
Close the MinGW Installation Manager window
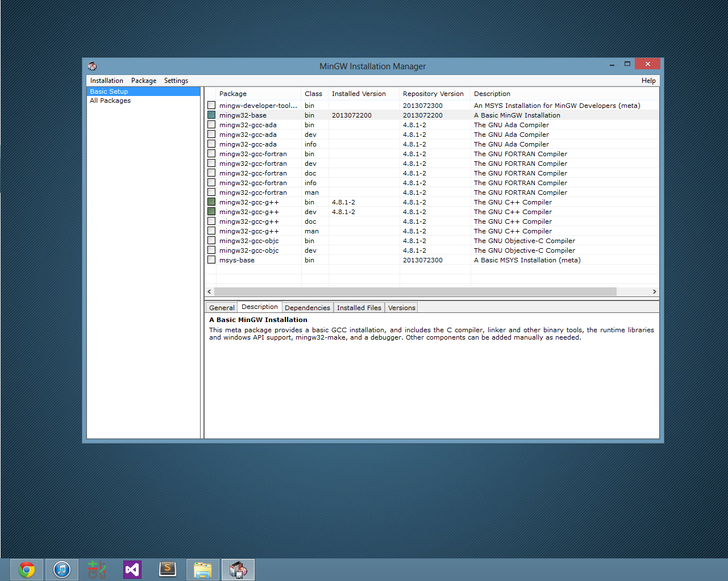click(x=647, y=64)
